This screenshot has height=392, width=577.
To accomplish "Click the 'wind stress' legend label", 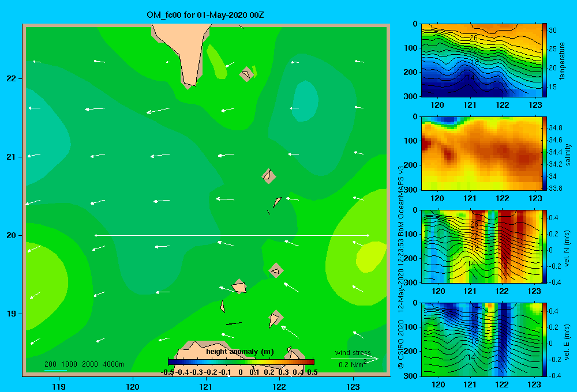I will click(x=353, y=353).
